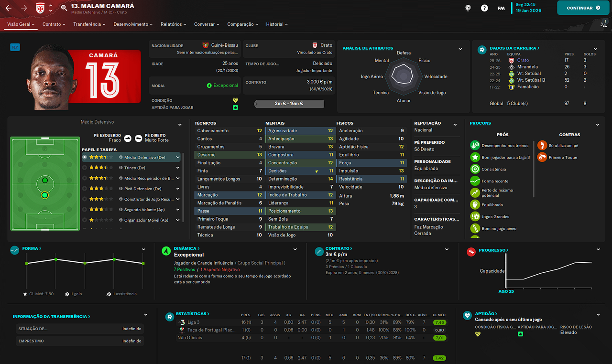Open the Contrato menu tab
Viewport: 612px width, 364px height.
coord(54,24)
